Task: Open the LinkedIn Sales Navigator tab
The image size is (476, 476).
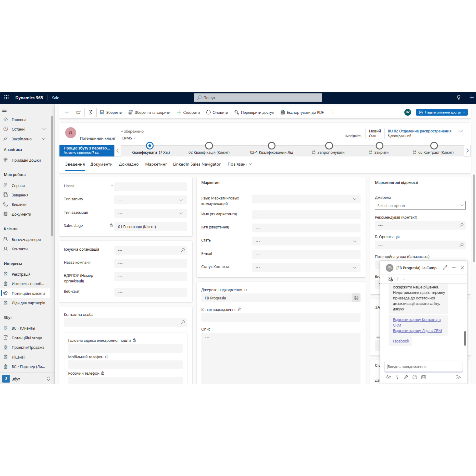Action: (197, 164)
